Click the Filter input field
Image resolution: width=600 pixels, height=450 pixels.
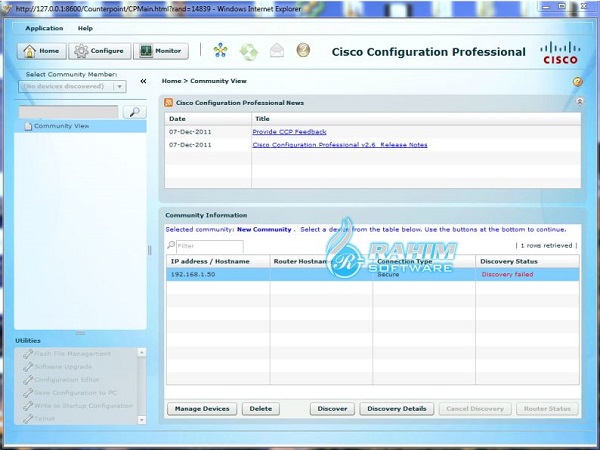pos(209,246)
